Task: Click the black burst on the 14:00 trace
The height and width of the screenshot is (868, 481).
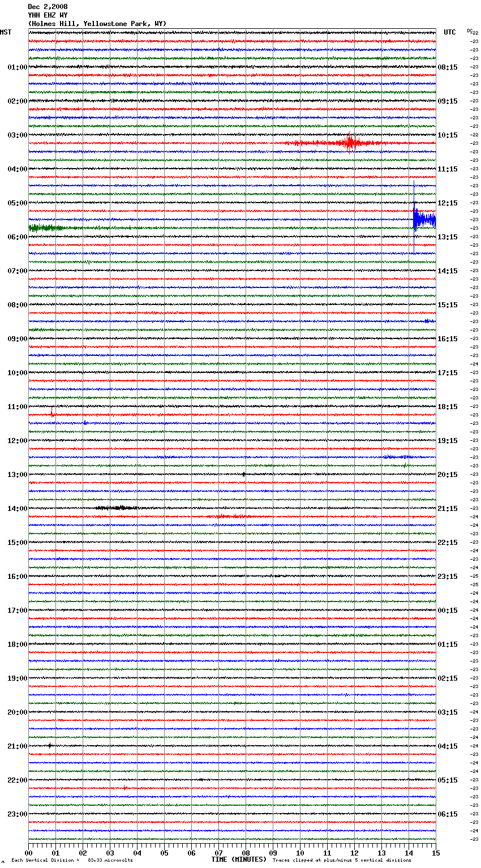Action: 117,508
